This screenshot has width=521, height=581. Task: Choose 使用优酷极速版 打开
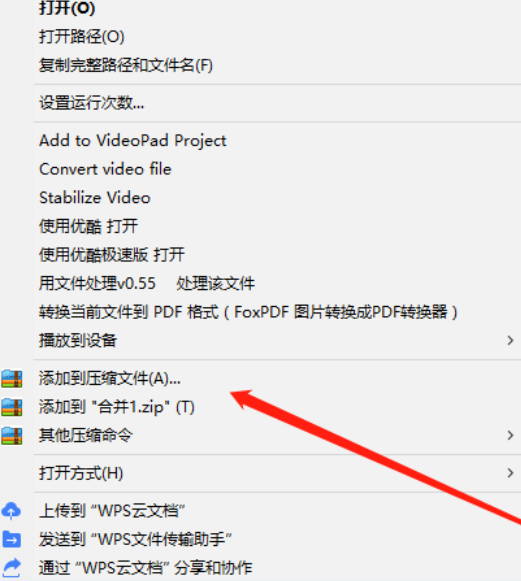[112, 255]
